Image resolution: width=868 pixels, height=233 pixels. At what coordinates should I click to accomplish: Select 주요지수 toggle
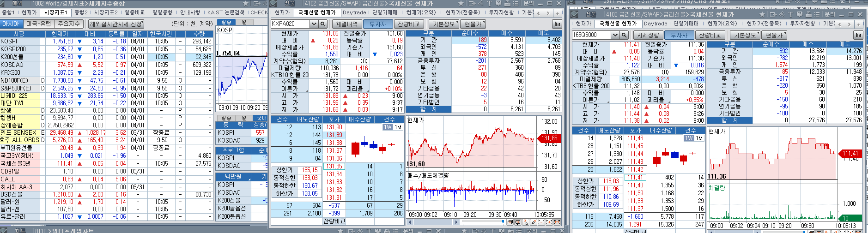coord(69,24)
